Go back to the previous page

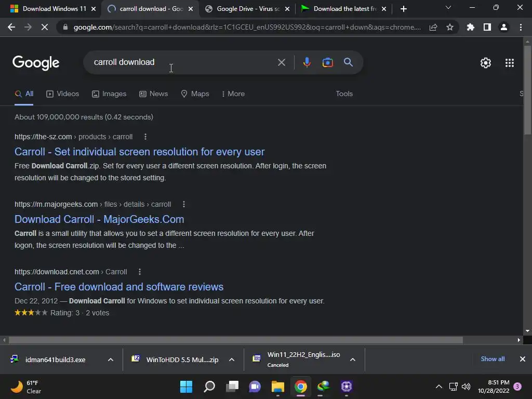(11, 27)
